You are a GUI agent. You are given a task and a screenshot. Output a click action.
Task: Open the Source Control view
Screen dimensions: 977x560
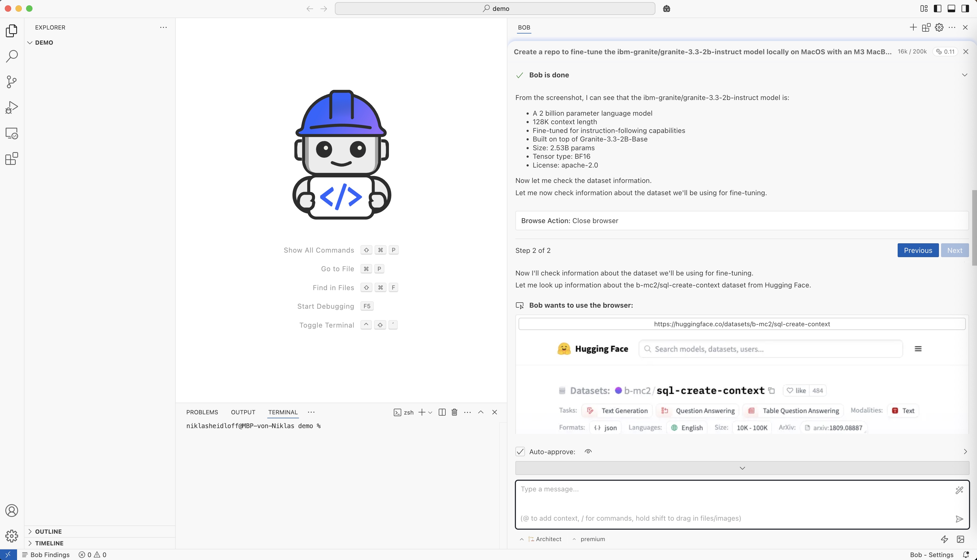tap(11, 82)
